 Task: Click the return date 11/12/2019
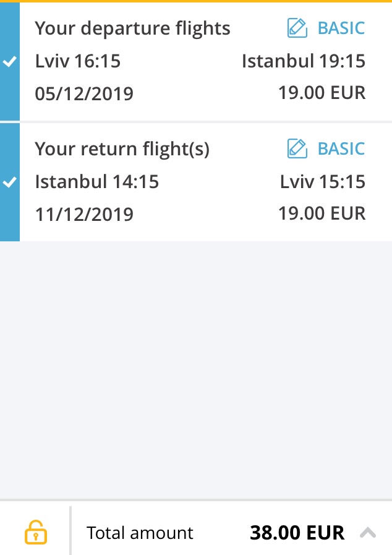click(84, 215)
